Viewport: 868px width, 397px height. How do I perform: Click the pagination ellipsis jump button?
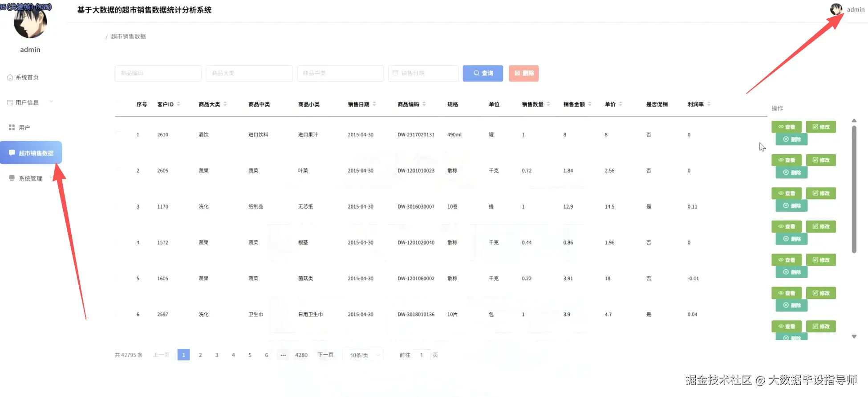tap(283, 355)
